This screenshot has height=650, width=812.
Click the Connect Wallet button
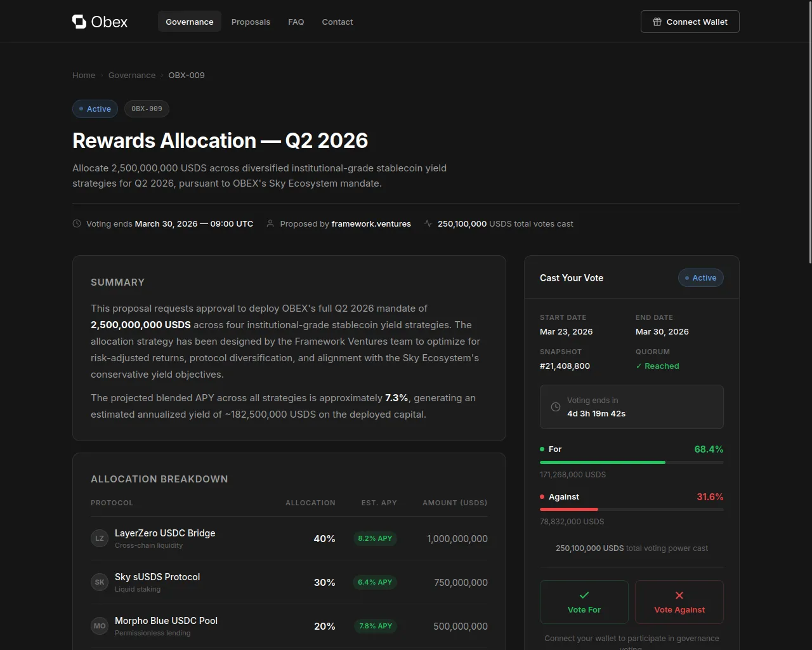(690, 22)
